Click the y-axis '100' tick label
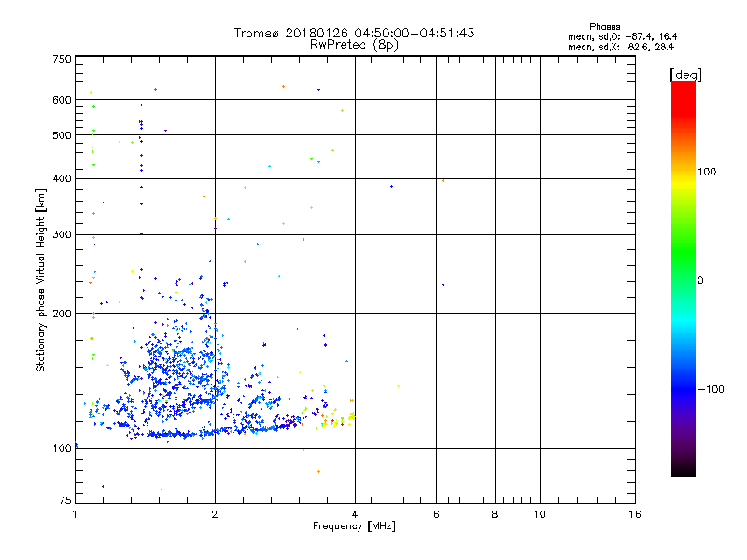 click(62, 448)
